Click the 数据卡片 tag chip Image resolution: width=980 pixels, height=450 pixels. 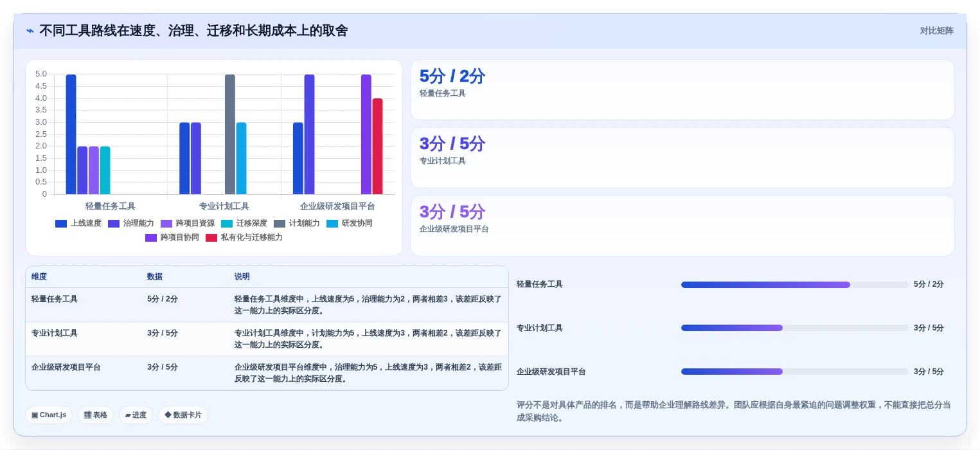(x=183, y=415)
